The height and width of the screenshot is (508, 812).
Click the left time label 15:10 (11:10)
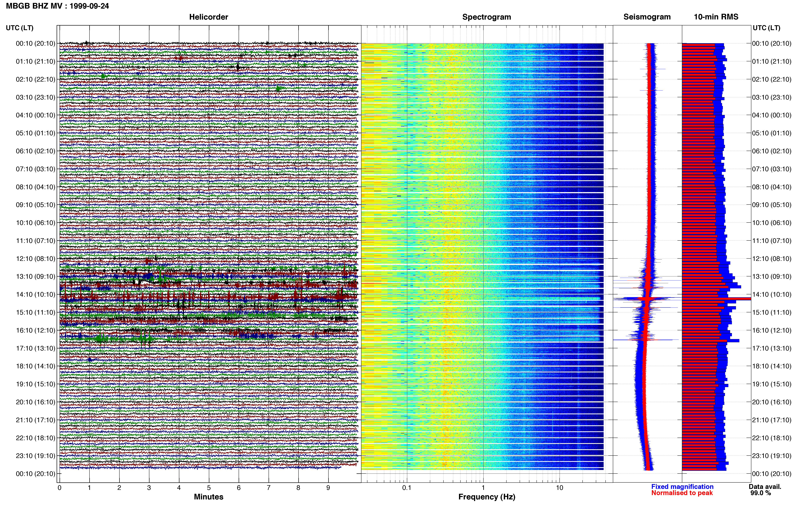(x=36, y=313)
